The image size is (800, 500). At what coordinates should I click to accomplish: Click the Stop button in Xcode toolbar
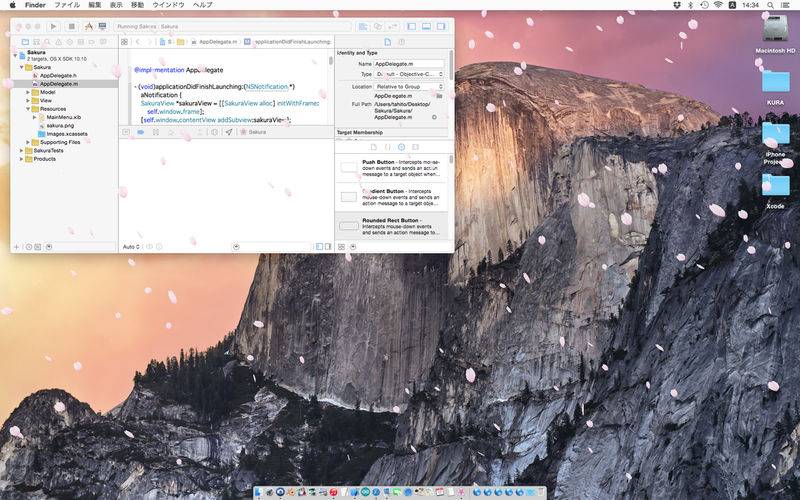coord(71,27)
